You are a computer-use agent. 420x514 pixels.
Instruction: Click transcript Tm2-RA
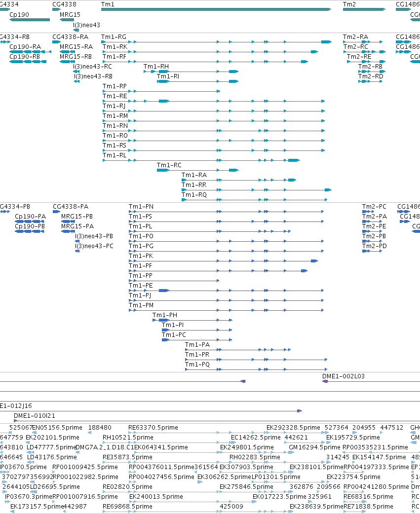363,42
